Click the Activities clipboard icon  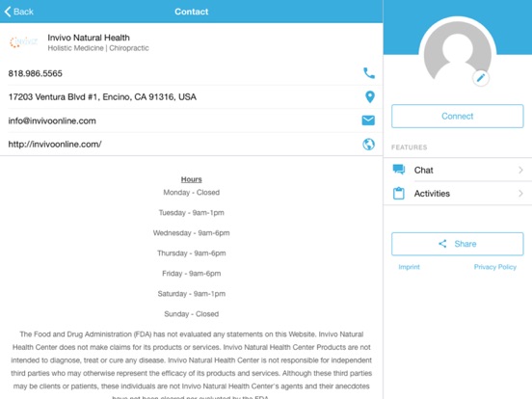(x=399, y=193)
